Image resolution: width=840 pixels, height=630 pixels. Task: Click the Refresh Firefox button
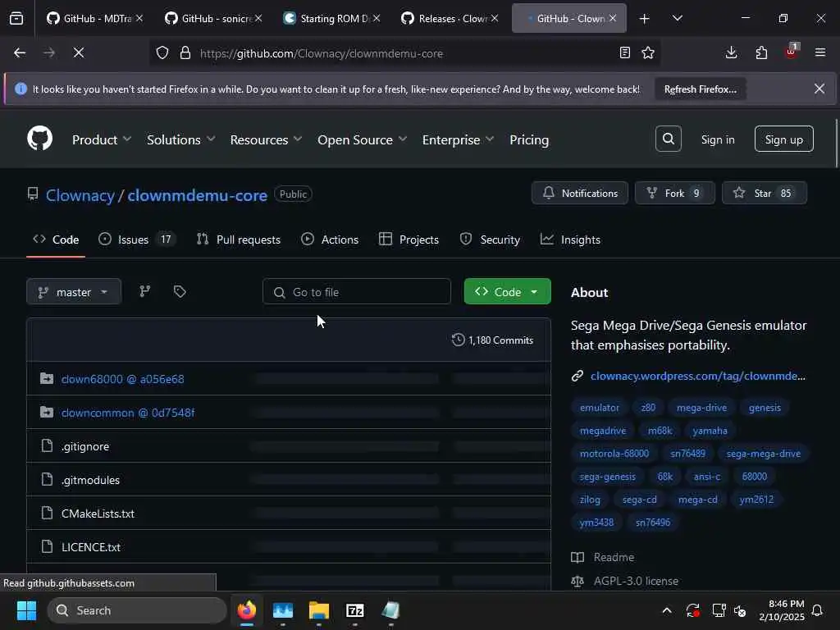point(701,89)
